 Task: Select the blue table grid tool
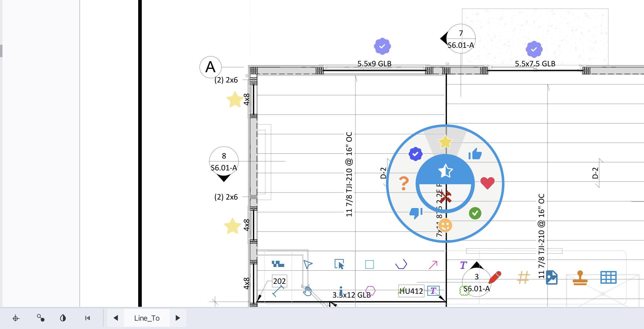coord(608,277)
